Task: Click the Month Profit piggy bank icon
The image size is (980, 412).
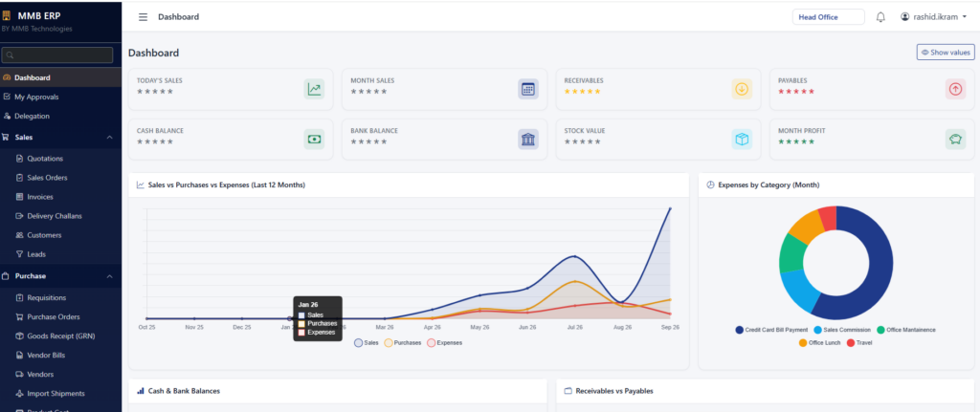Action: [956, 140]
